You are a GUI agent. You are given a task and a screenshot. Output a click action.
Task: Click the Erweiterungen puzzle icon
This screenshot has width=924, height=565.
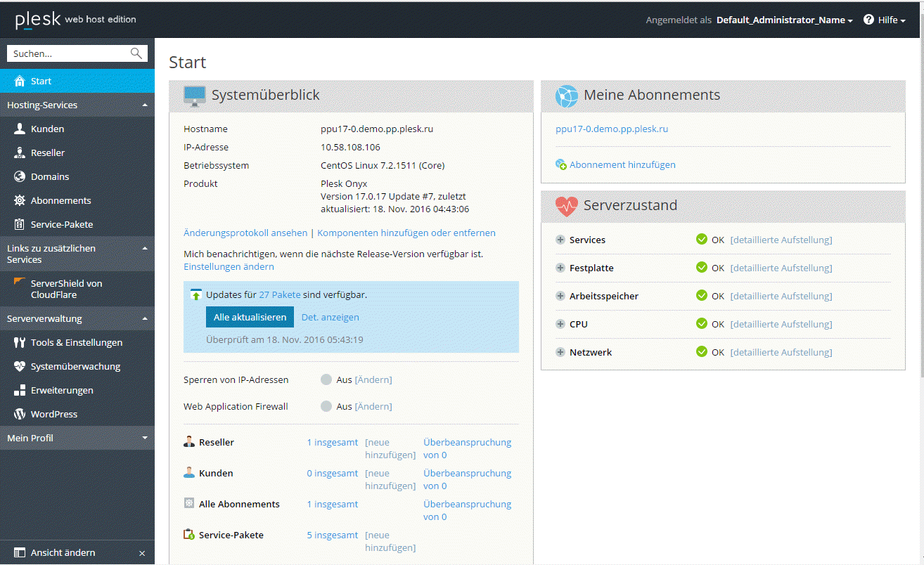tap(20, 390)
